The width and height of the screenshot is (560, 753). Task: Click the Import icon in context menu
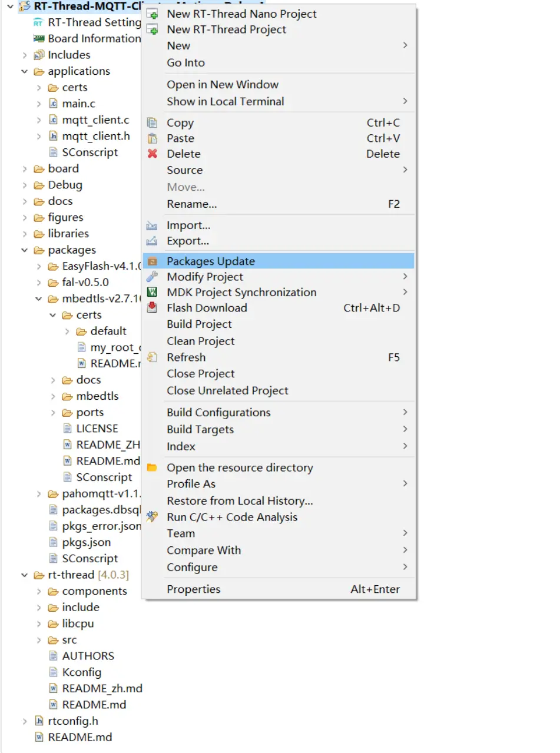pos(153,225)
